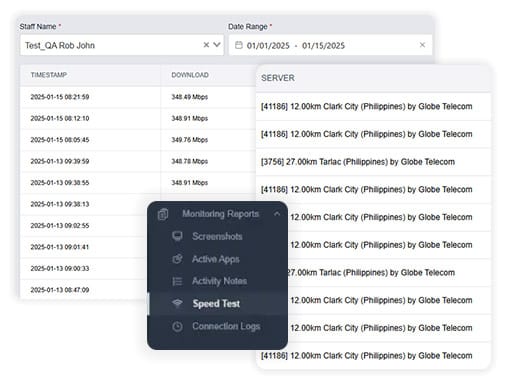Collapse the Monitoring Reports menu section
This screenshot has width=505, height=385.
[277, 214]
